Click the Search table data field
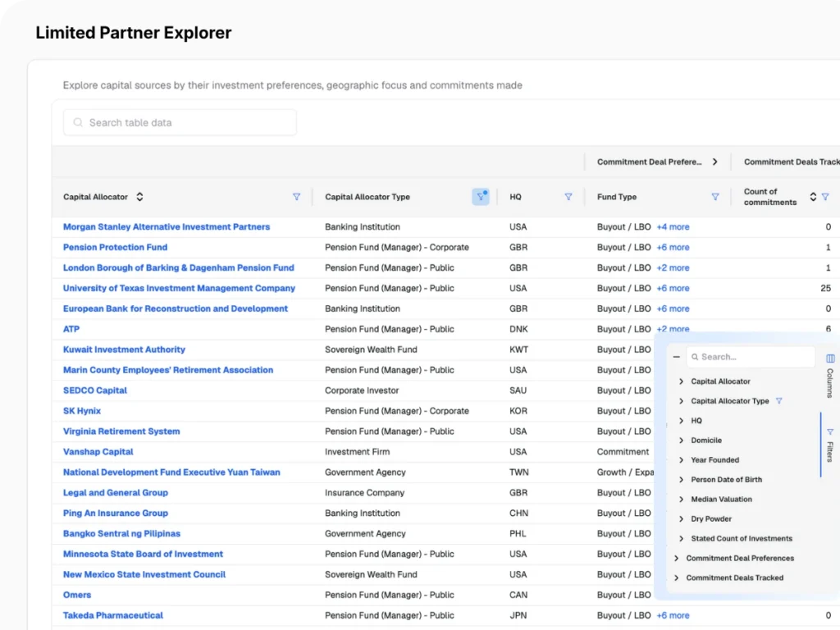Image resolution: width=840 pixels, height=630 pixels. pos(180,123)
